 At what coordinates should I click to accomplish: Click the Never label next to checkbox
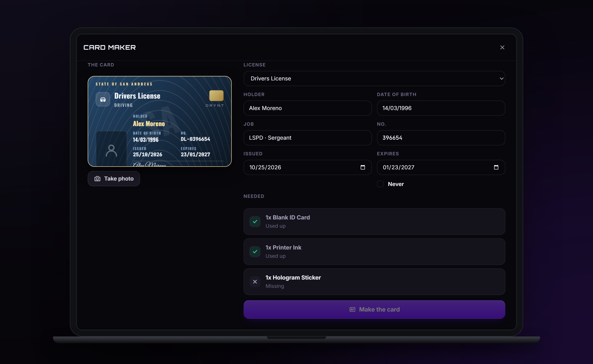pyautogui.click(x=396, y=184)
